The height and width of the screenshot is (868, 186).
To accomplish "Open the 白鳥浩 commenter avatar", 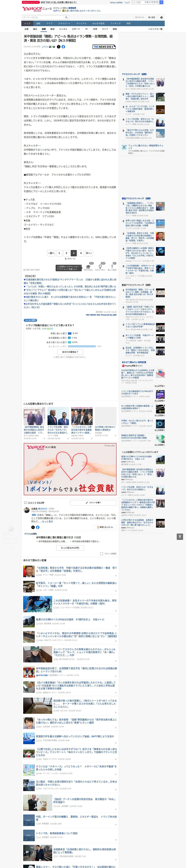I will (26, 510).
